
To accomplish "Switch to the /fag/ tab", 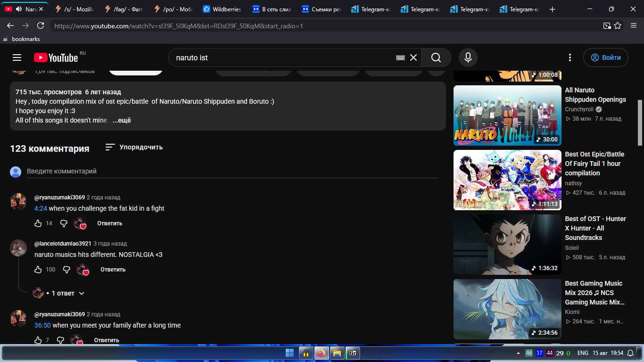I will pos(124,9).
